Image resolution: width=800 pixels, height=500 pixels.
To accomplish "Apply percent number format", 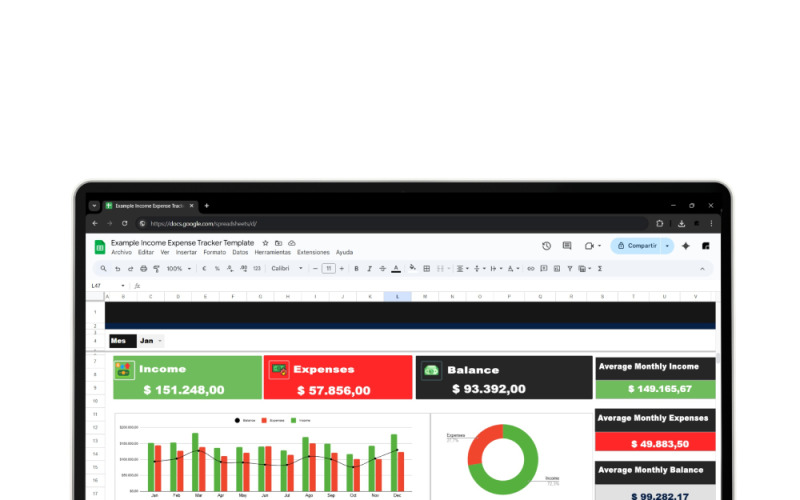I will click(x=217, y=268).
